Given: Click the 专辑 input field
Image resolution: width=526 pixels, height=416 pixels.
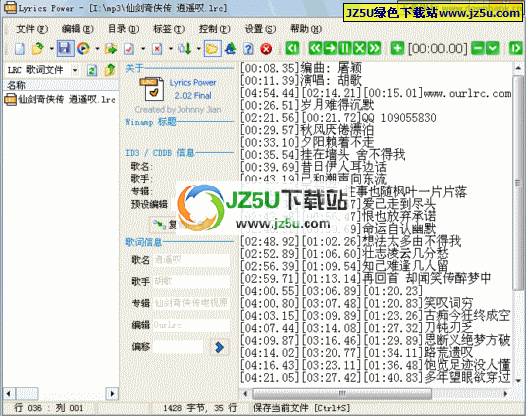Looking at the screenshot, I should (x=192, y=303).
